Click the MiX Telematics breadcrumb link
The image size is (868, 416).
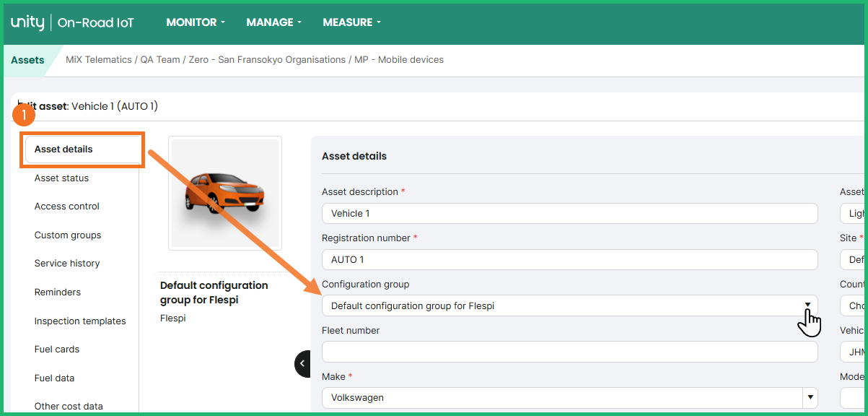(98, 60)
